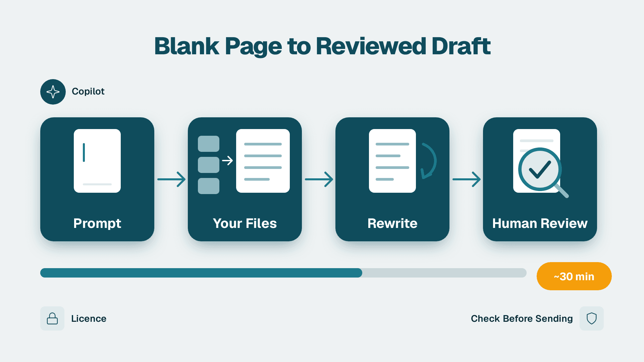Click the document icon in Your Files card
Viewport: 644px width, 362px height.
tap(263, 161)
